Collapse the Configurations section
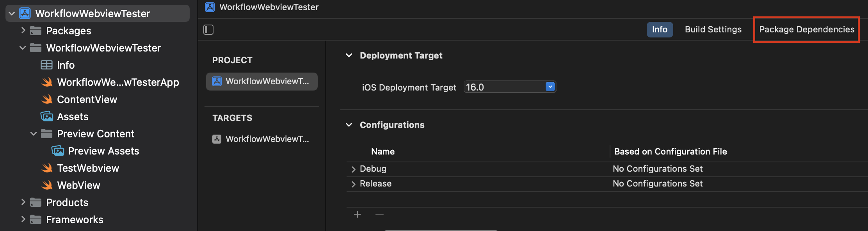 click(349, 125)
